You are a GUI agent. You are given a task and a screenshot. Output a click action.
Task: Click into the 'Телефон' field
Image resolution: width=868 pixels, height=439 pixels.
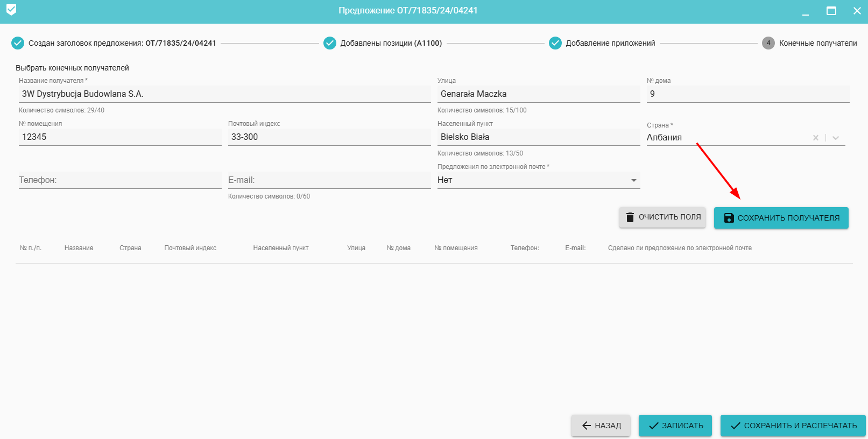pyautogui.click(x=119, y=180)
